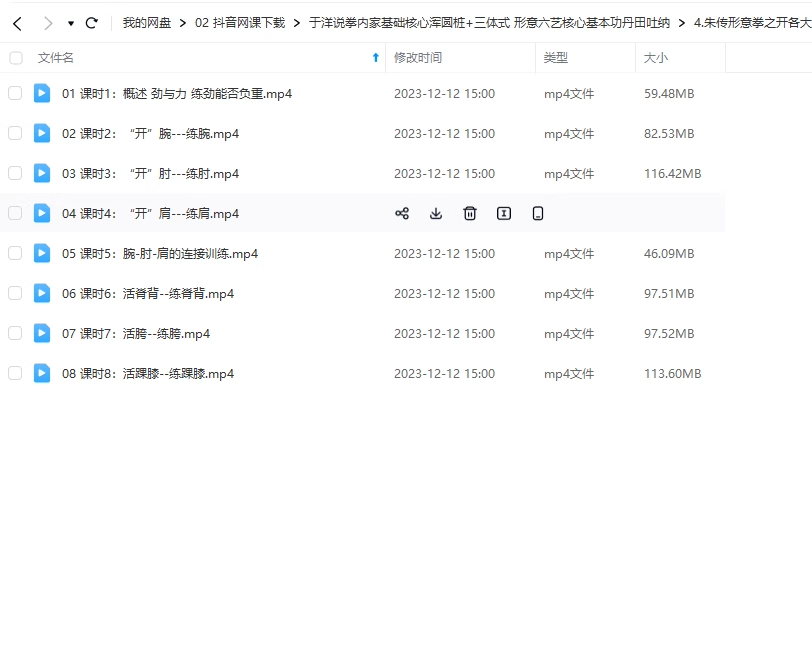Open the 于洋说拳 breadcrumb folder

pyautogui.click(x=489, y=23)
